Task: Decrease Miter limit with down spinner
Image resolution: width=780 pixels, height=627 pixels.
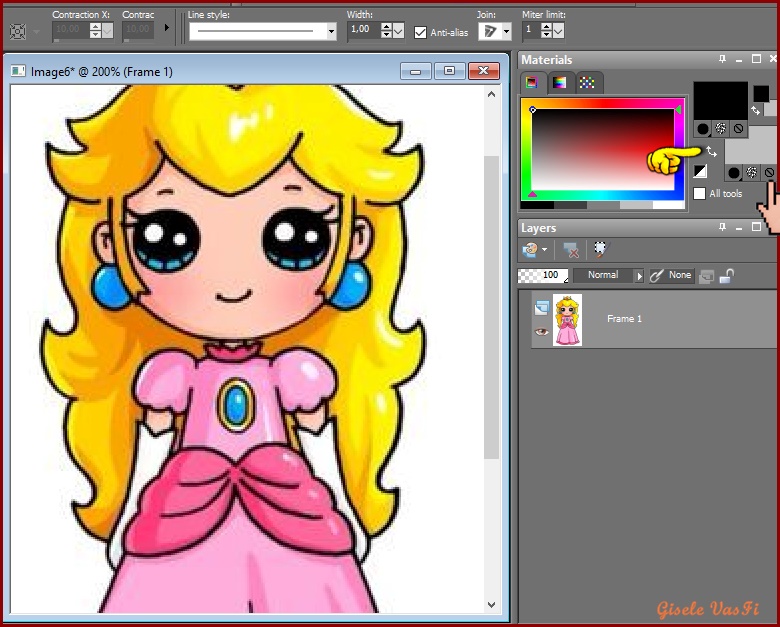Action: (x=547, y=34)
